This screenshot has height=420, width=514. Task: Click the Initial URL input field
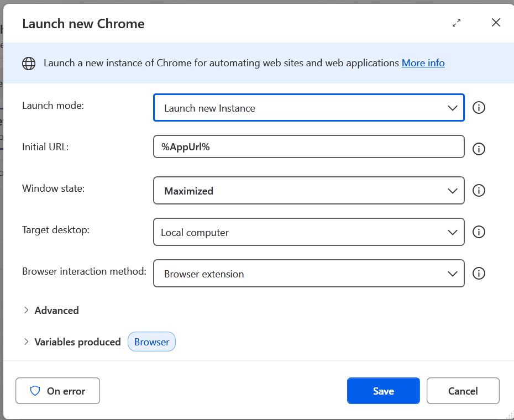(x=309, y=146)
